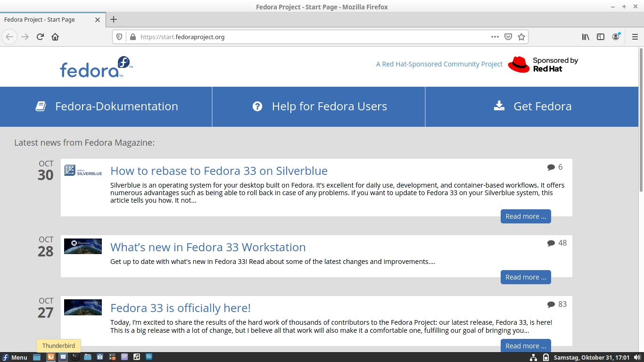Read more of Fedora 33 is officially here
This screenshot has width=644, height=362.
coord(526,346)
